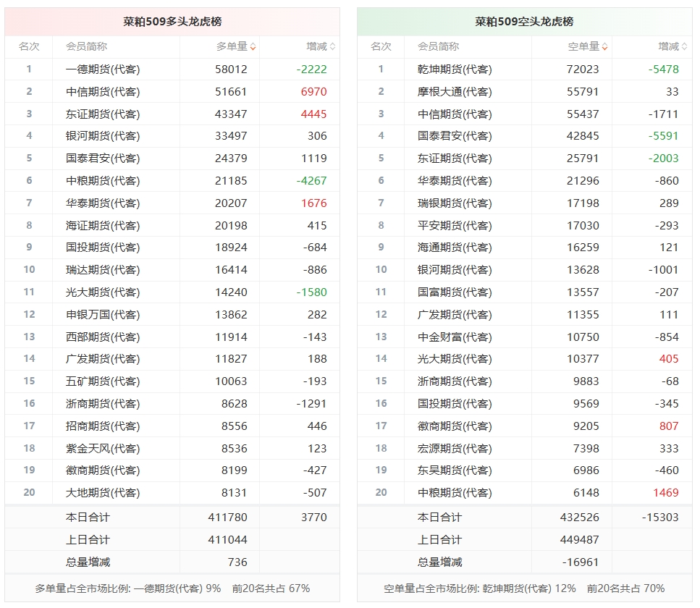Click green change value -4267
The height and width of the screenshot is (608, 700).
click(x=311, y=180)
